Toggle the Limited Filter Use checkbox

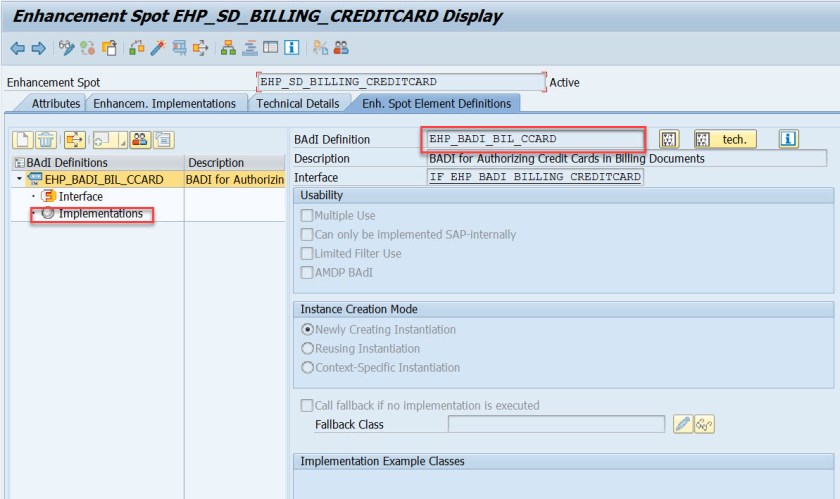[307, 254]
